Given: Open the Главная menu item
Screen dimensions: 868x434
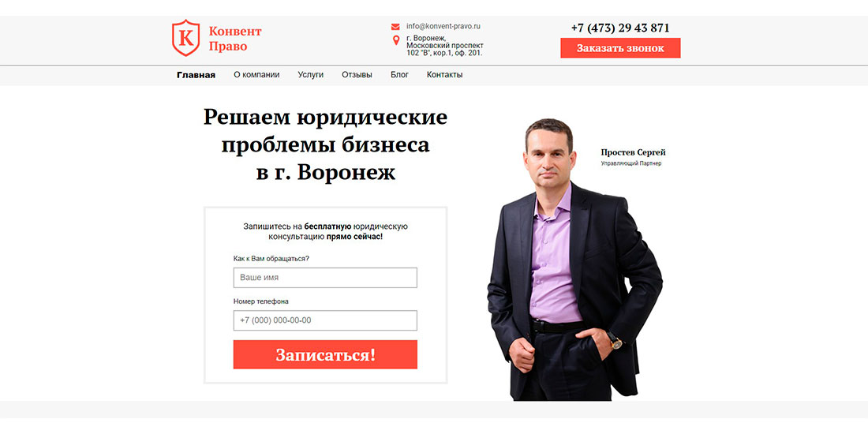Looking at the screenshot, I should pos(196,75).
